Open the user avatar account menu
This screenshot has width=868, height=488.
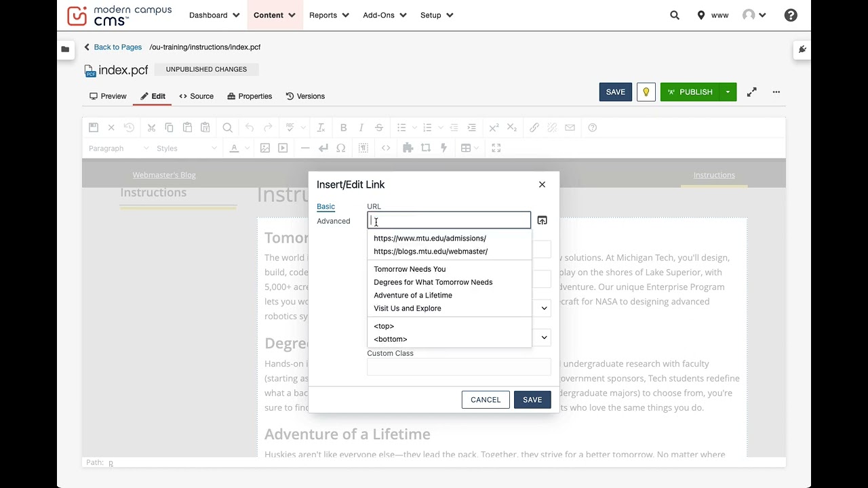pos(754,15)
